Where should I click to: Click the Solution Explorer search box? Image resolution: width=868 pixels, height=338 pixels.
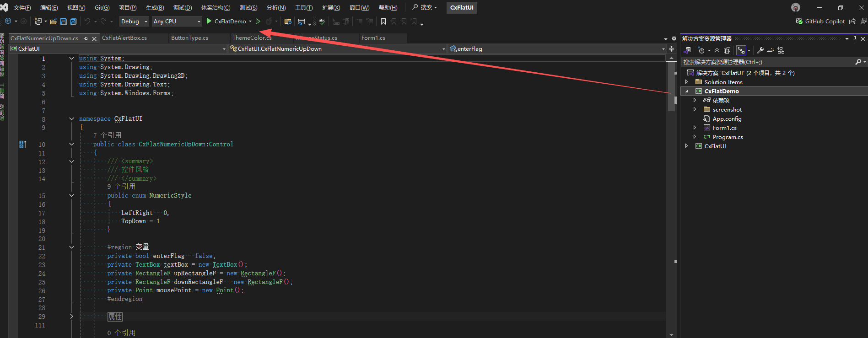(766, 62)
